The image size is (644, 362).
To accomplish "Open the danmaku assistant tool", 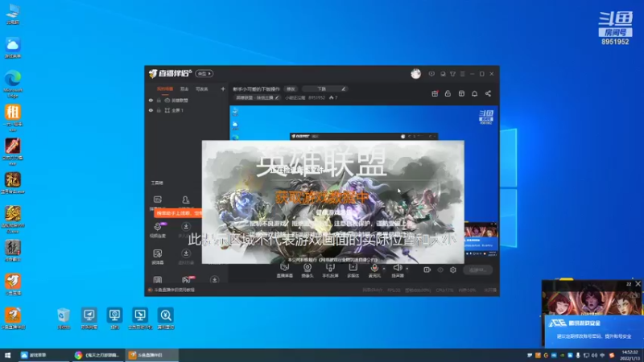I will pyautogui.click(x=158, y=200).
